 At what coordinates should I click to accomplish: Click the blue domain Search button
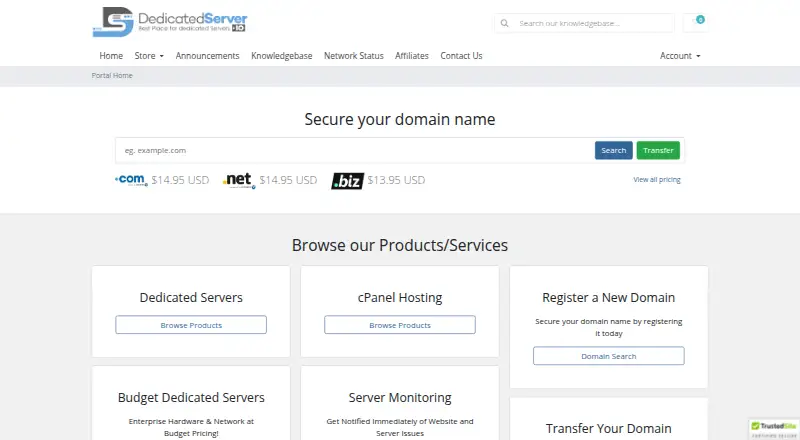pyautogui.click(x=613, y=151)
